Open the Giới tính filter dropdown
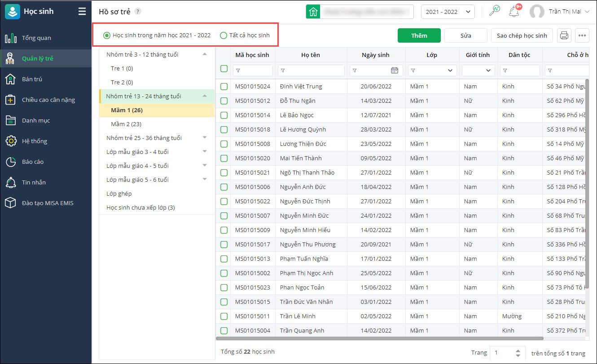The width and height of the screenshot is (597, 364). click(x=478, y=70)
